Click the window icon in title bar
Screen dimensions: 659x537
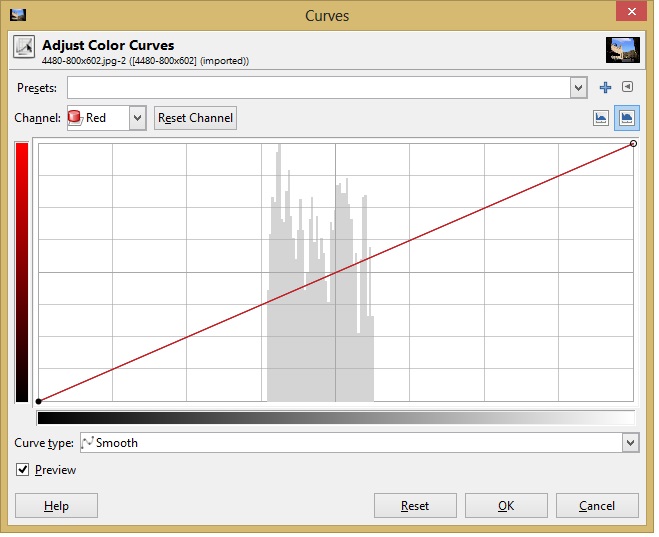click(x=16, y=15)
